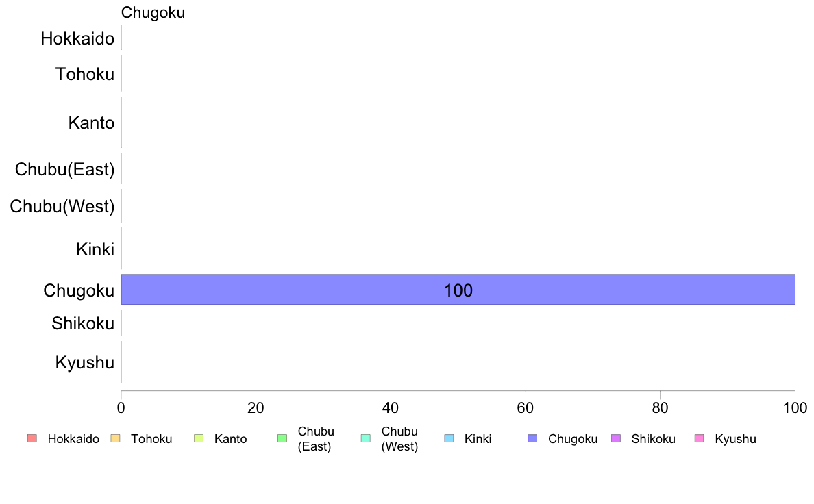Click the Shikoku violet legend swatch
This screenshot has width=814, height=504.
(616, 438)
